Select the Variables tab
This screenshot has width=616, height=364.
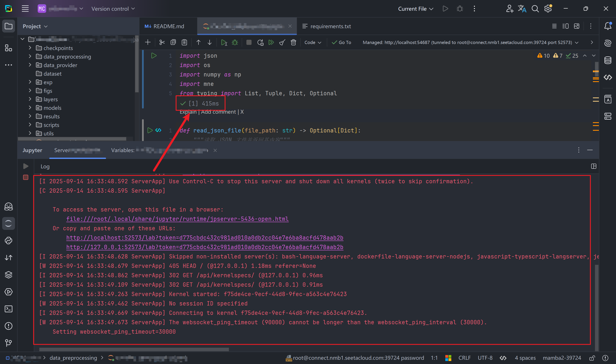[160, 150]
